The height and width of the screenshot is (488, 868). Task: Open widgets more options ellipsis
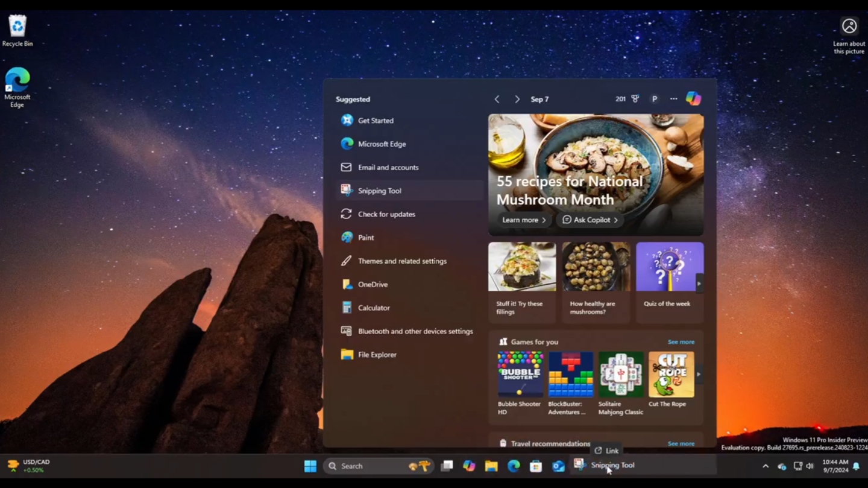673,99
